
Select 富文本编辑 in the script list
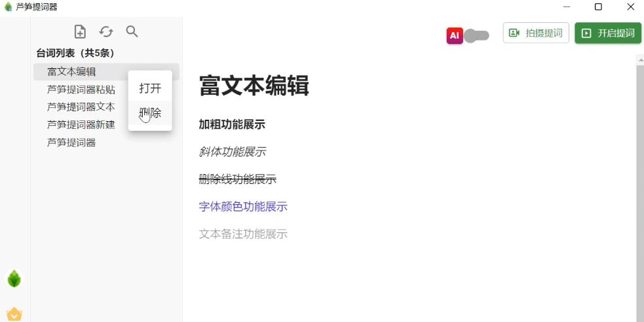pos(106,71)
